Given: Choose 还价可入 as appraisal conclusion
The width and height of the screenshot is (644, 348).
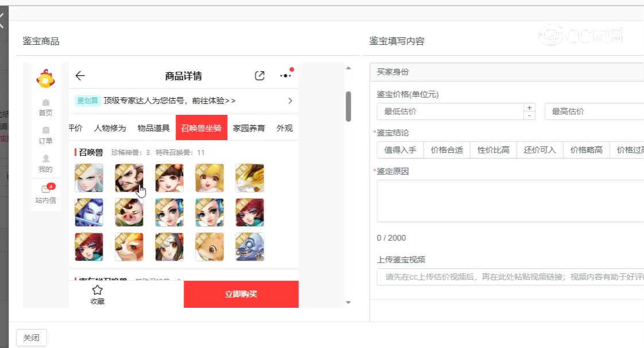Looking at the screenshot, I should point(540,150).
